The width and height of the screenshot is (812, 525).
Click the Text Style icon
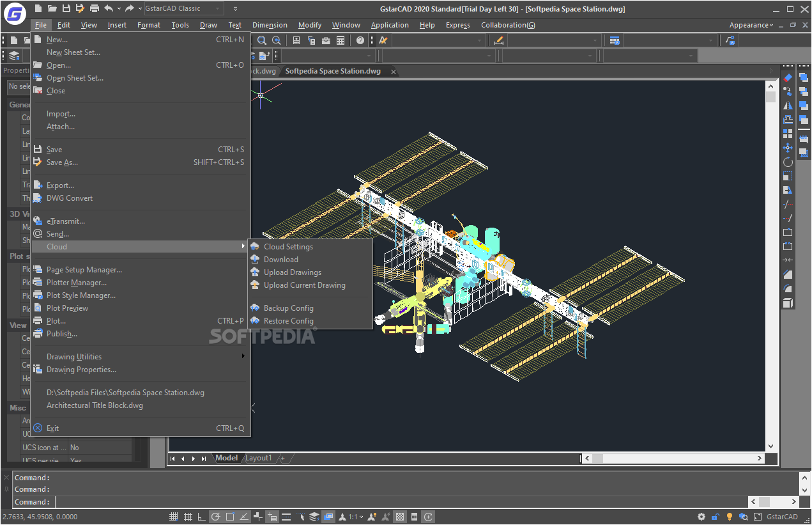383,40
